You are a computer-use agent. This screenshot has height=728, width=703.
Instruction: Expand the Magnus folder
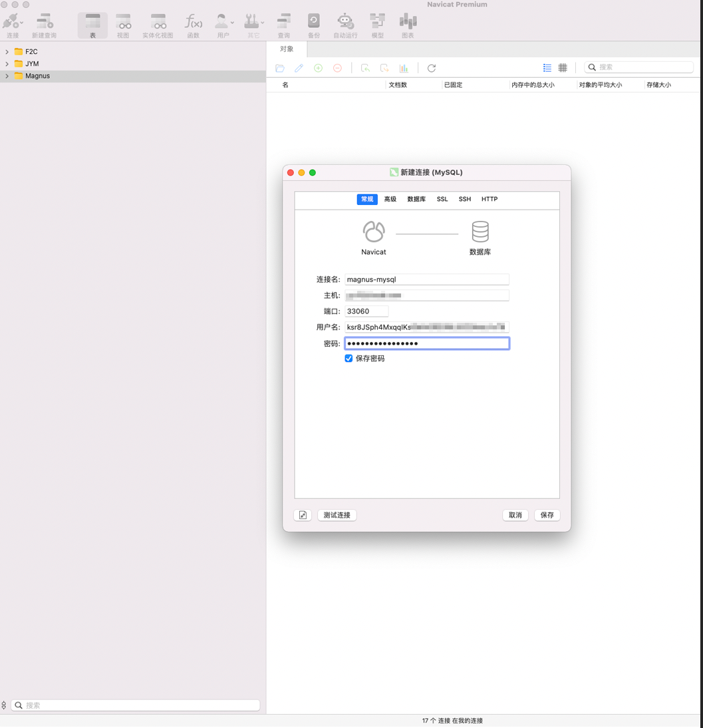[7, 77]
